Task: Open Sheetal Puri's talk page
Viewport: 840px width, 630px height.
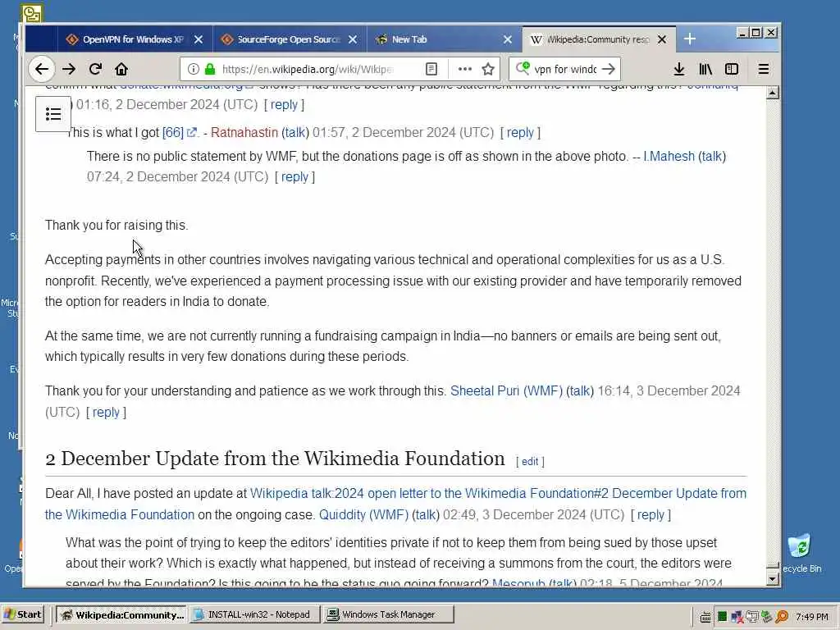Action: coord(580,391)
